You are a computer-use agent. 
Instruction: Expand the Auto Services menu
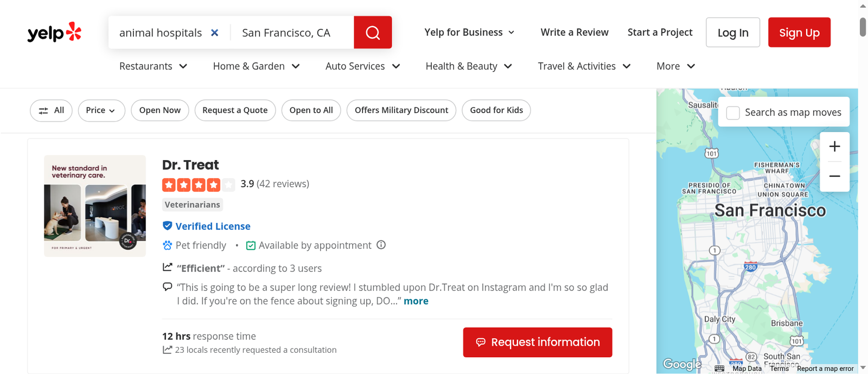pyautogui.click(x=362, y=66)
